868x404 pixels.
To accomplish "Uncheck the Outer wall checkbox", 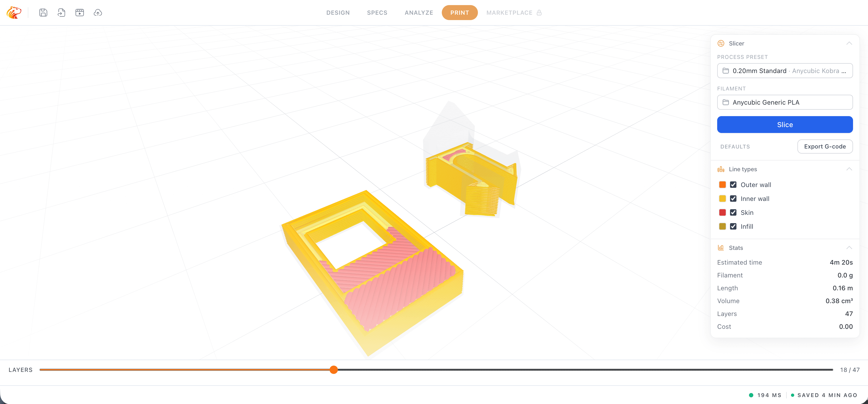I will (x=733, y=184).
